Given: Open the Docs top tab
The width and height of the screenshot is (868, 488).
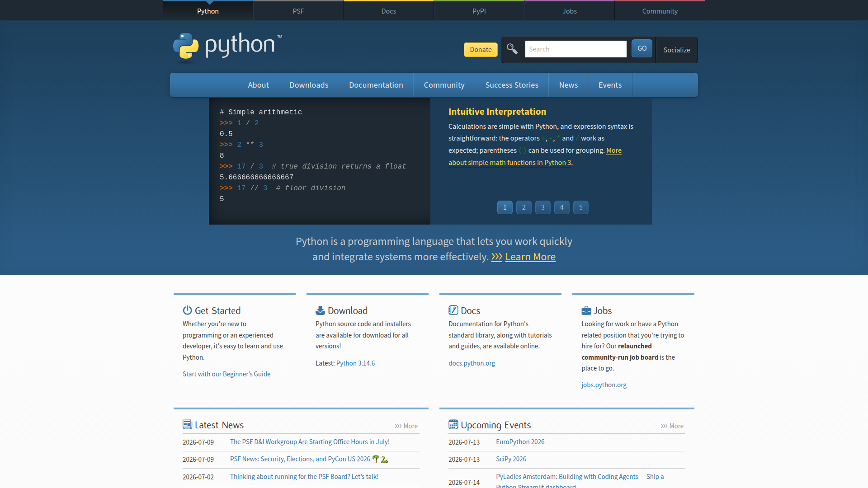Looking at the screenshot, I should point(389,11).
